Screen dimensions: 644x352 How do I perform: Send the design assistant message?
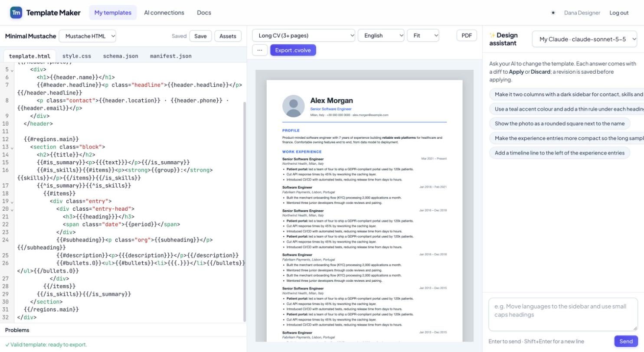coord(626,341)
